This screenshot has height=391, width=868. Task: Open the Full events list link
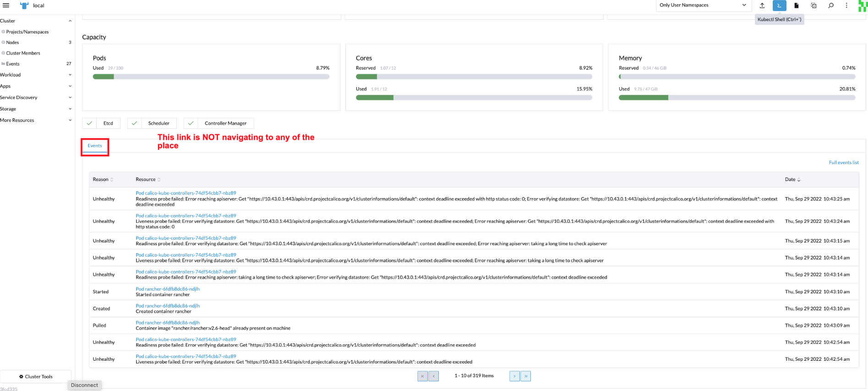tap(844, 163)
